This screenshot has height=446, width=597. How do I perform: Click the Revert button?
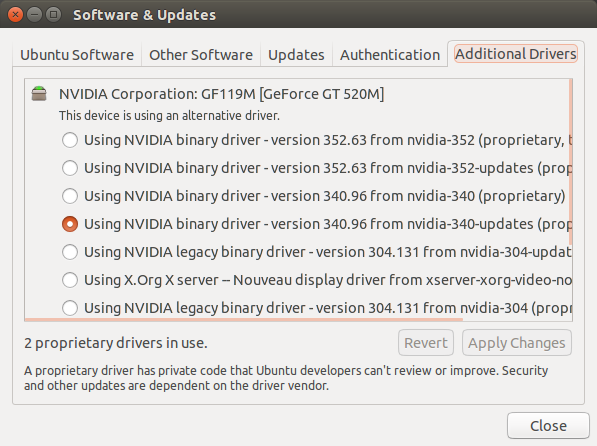[426, 343]
